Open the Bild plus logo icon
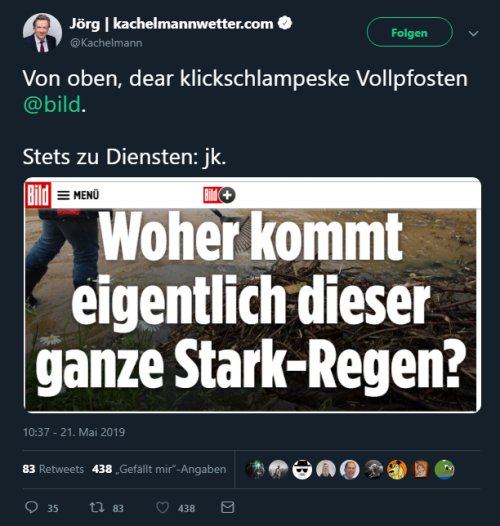The image size is (500, 526). (x=219, y=195)
